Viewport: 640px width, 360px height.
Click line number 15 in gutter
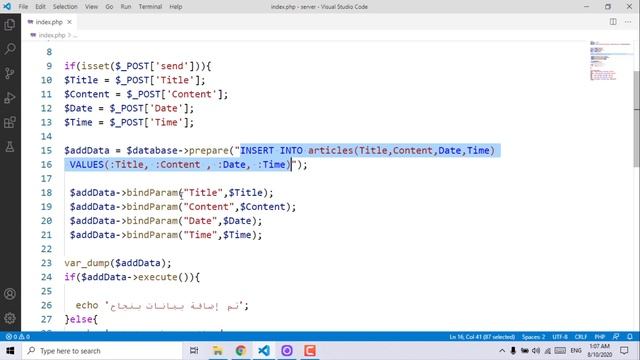tap(46, 151)
